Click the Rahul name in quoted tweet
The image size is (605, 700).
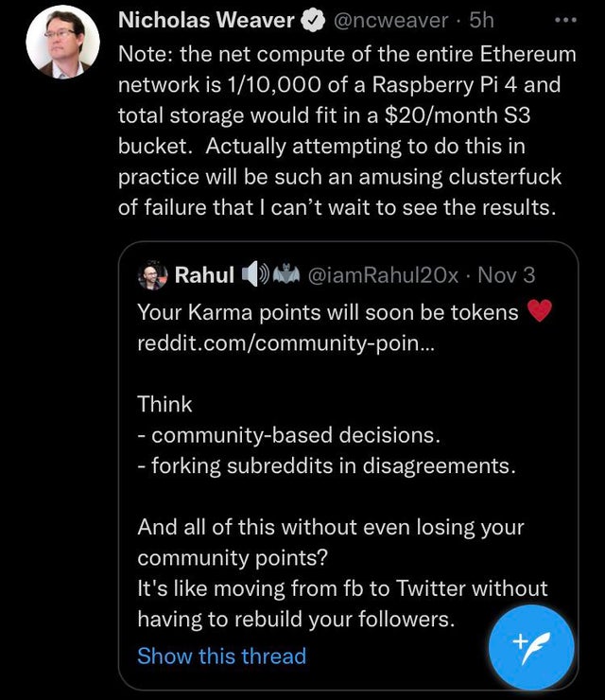[204, 275]
